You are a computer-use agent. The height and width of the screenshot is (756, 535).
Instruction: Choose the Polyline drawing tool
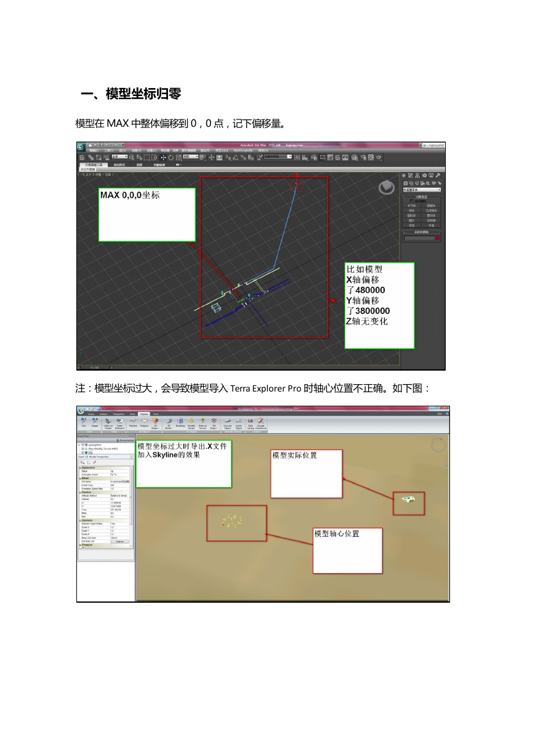click(x=132, y=423)
